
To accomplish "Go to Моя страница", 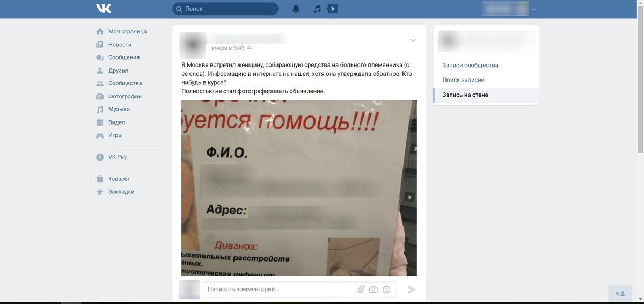I will tap(127, 31).
